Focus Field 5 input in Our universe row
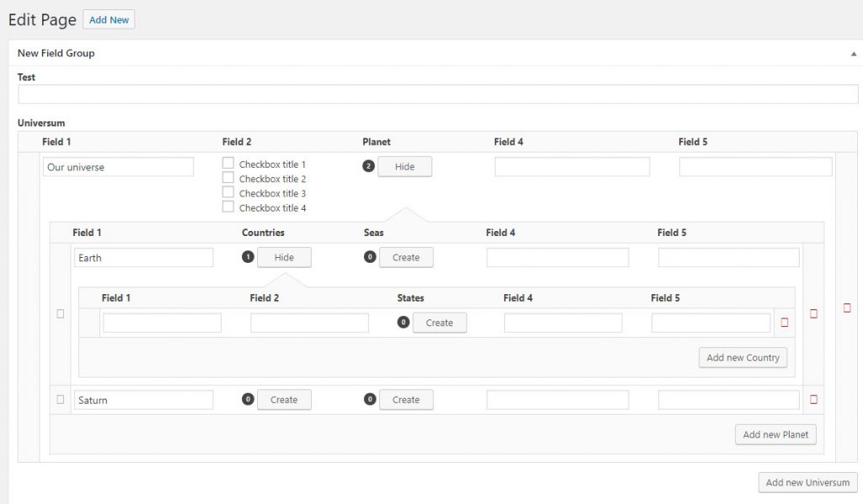The height and width of the screenshot is (504, 863). click(x=756, y=167)
